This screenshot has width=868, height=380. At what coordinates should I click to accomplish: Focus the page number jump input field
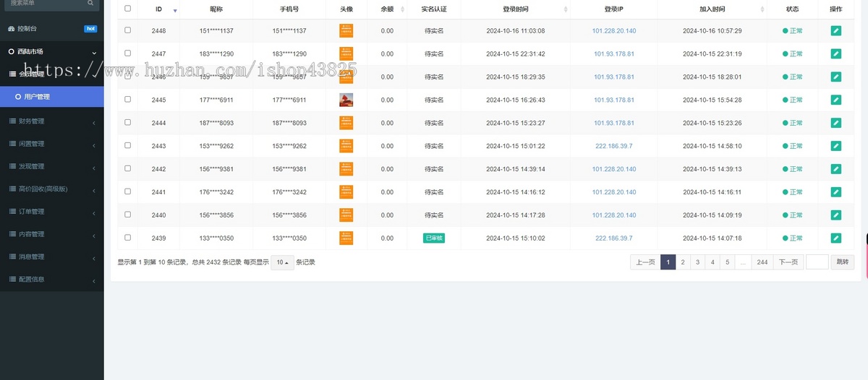pos(817,262)
